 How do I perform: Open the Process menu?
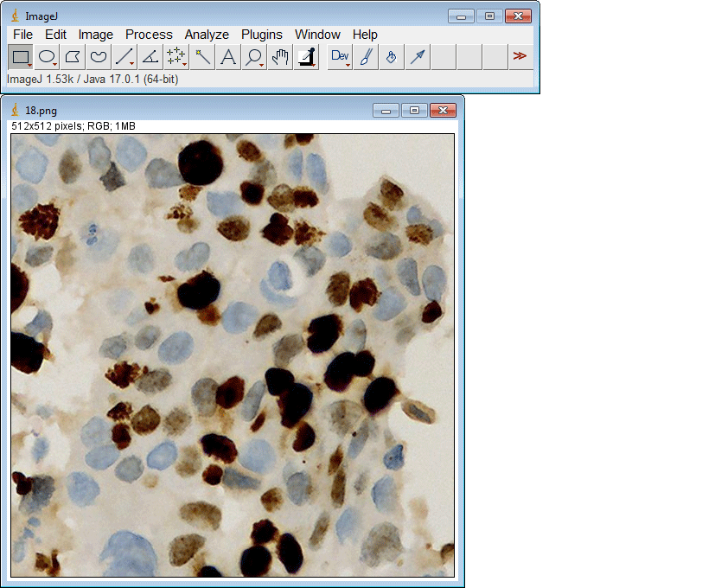[x=149, y=35]
